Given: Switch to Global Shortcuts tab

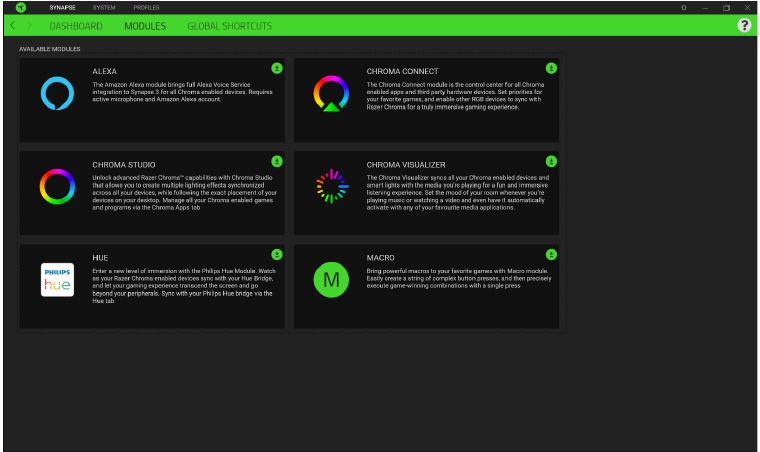Looking at the screenshot, I should [230, 26].
